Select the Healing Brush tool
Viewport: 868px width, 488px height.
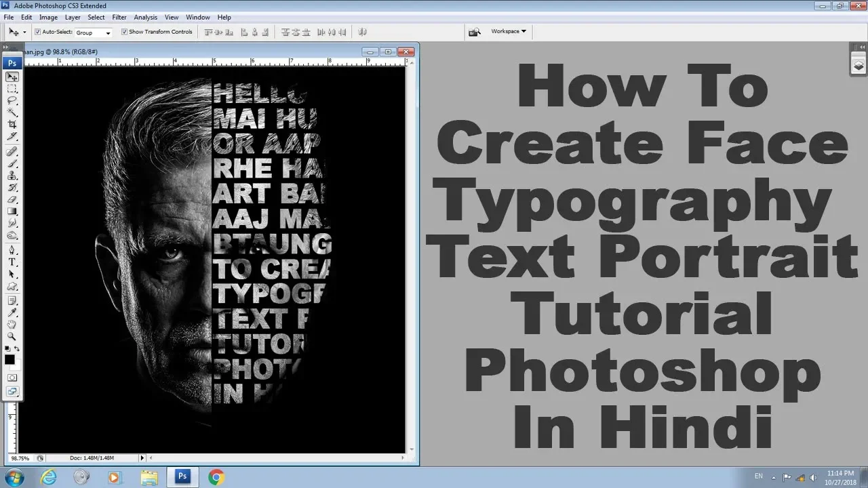(12, 151)
